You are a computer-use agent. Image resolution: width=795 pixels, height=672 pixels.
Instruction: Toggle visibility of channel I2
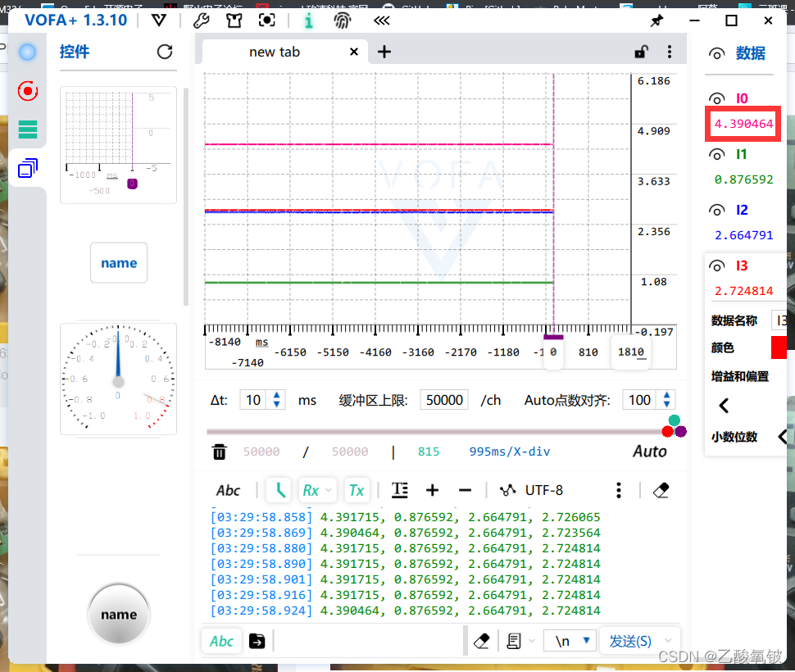pos(716,210)
